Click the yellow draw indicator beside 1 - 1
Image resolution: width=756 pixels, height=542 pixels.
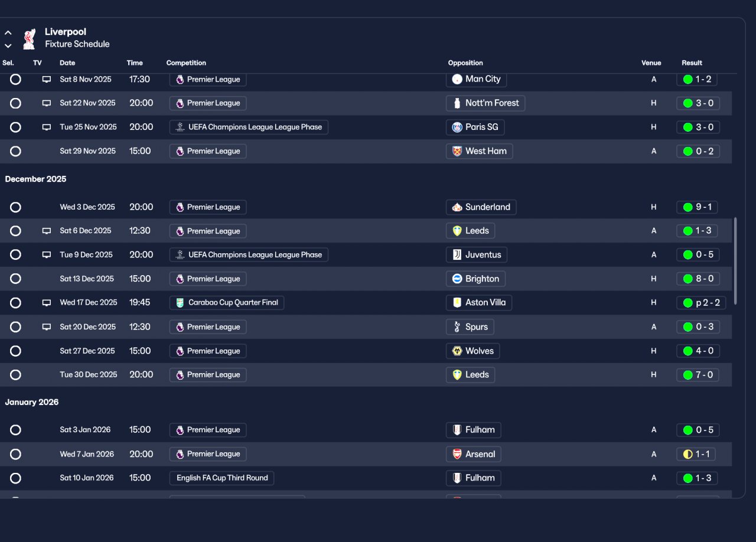687,454
